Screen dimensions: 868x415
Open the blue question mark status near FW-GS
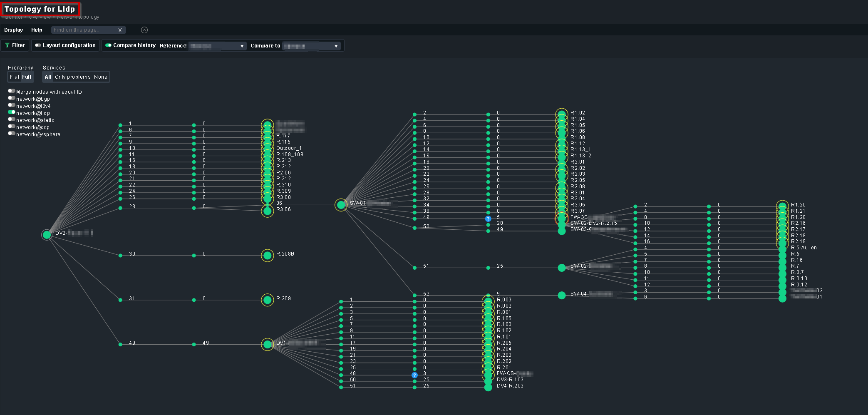(x=488, y=218)
